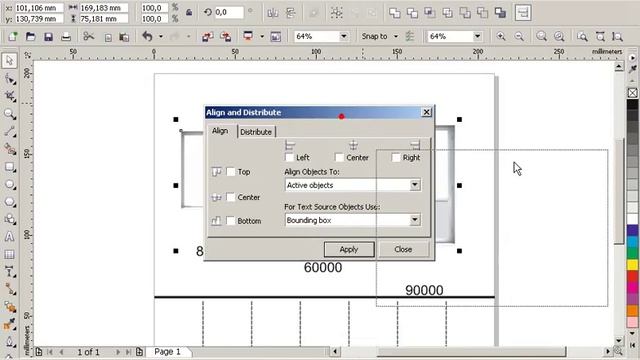The height and width of the screenshot is (360, 640).
Task: Click the Intersect shaping icon
Action: point(429,13)
